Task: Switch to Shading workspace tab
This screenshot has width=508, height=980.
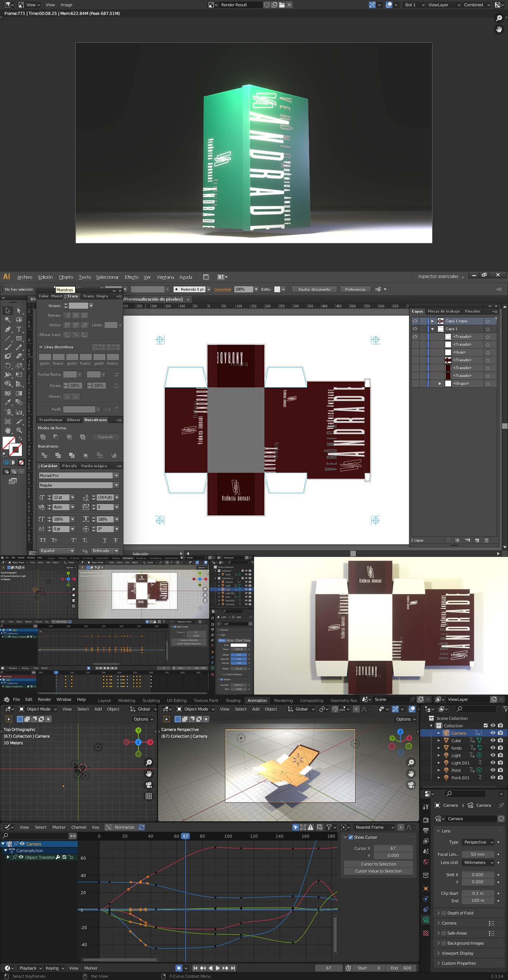Action: tap(233, 701)
